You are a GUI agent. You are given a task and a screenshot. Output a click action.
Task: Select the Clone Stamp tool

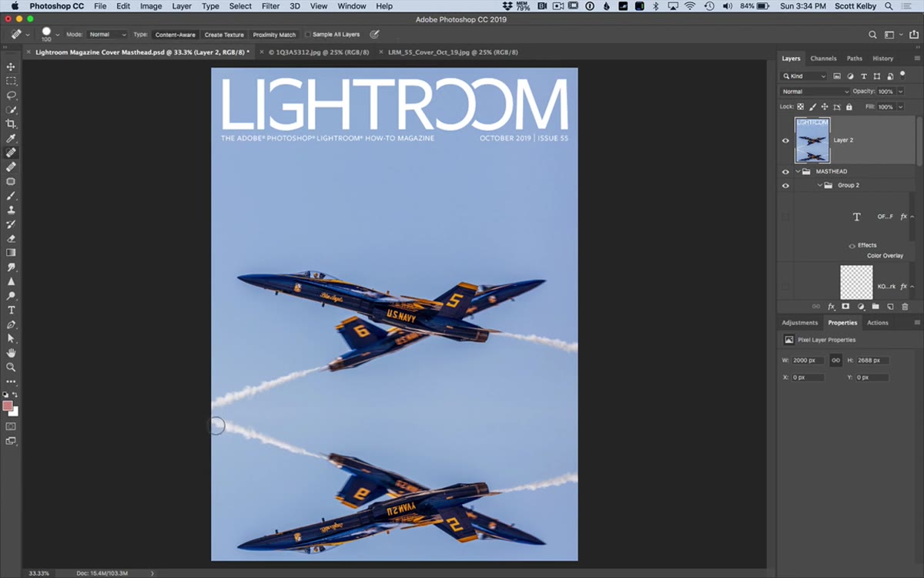coord(11,210)
